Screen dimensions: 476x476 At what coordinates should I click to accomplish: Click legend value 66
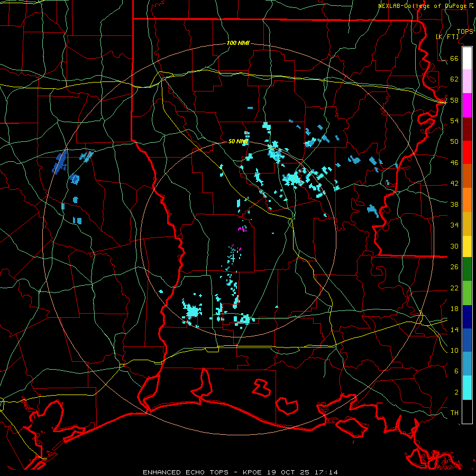tap(454, 58)
